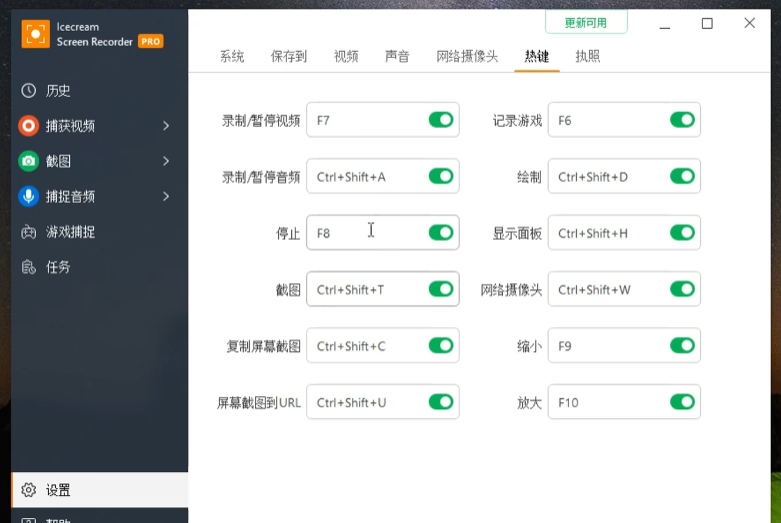
Task: Click the Ctrl+Shift+U hotkey field
Action: pyautogui.click(x=383, y=402)
